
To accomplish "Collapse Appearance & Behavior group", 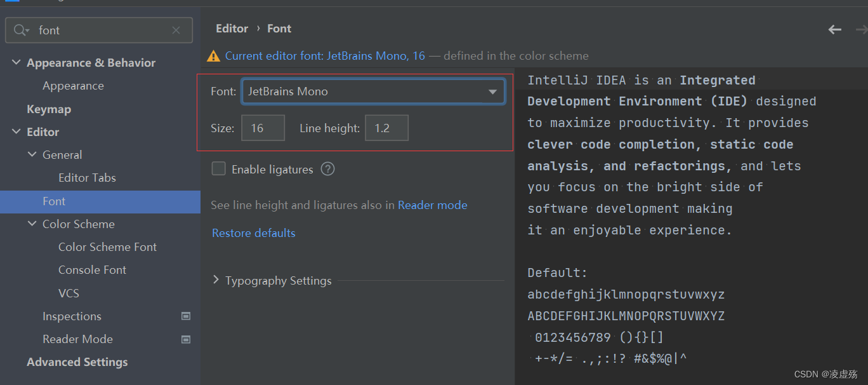I will click(16, 63).
